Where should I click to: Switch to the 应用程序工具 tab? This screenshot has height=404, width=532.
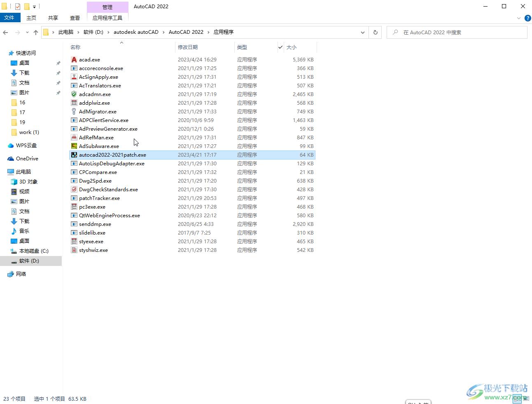point(107,18)
